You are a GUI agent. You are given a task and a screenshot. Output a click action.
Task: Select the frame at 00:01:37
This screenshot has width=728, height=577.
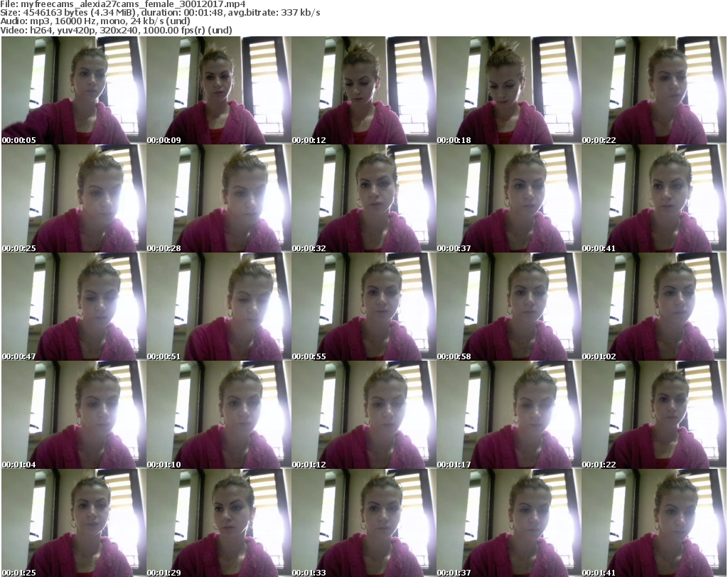[x=508, y=523]
